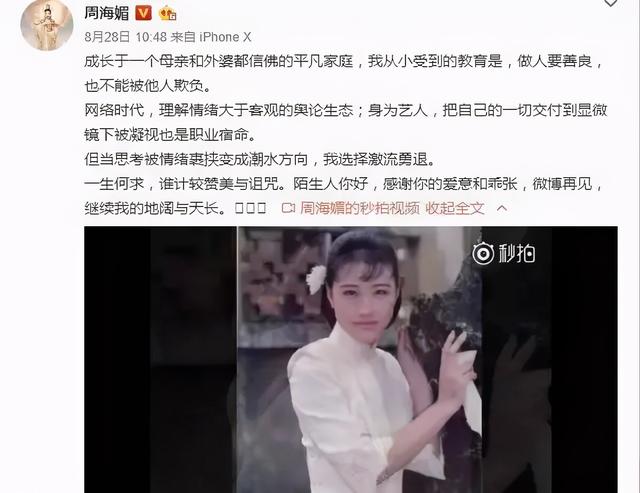Click the iPhone X source link
The width and height of the screenshot is (640, 493).
pos(225,37)
